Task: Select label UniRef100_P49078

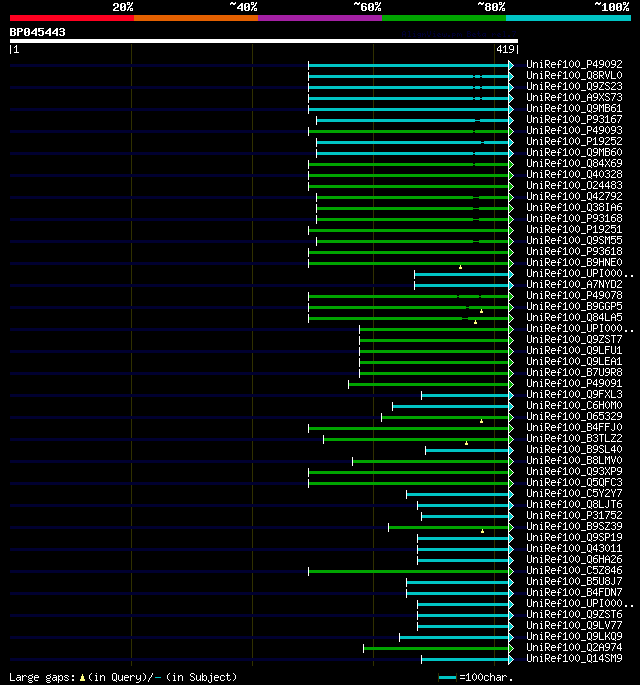Action: tap(574, 295)
